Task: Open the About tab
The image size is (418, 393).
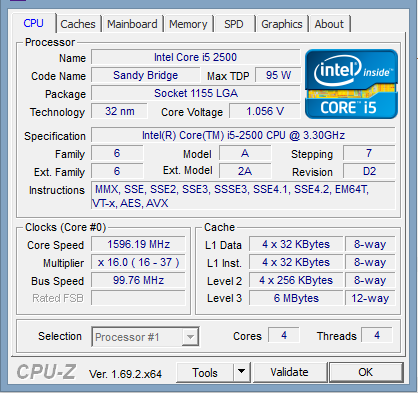Action: pos(329,24)
